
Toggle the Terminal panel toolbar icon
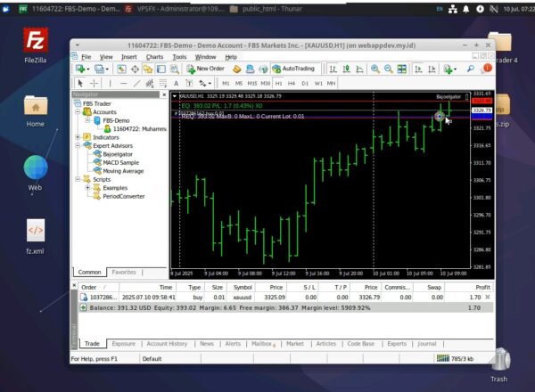(x=161, y=69)
